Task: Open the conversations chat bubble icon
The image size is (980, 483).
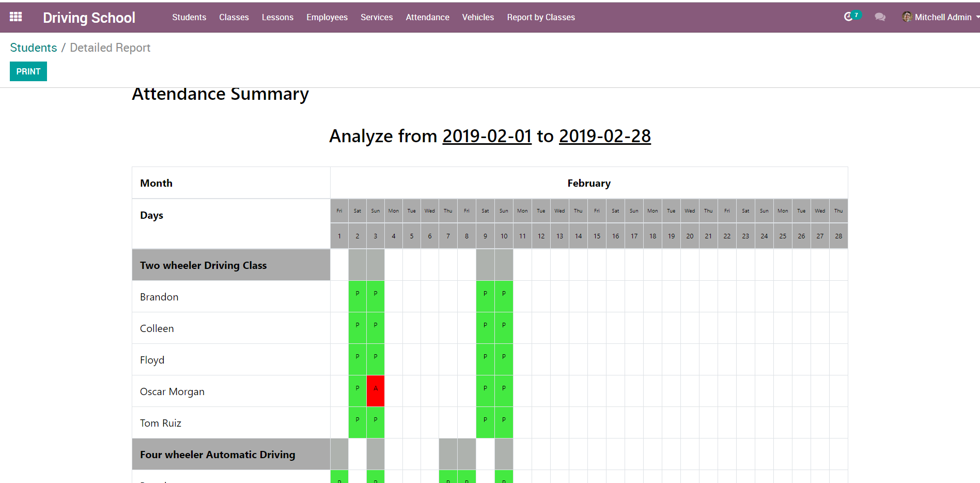Action: (x=880, y=17)
